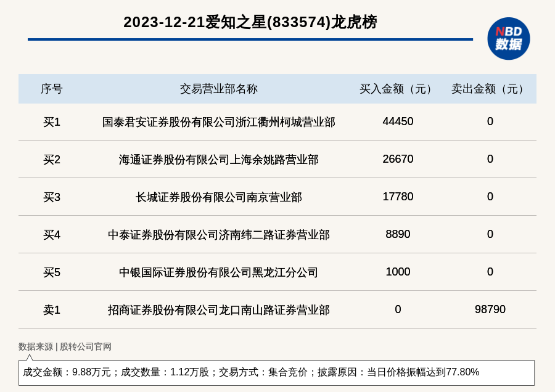The width and height of the screenshot is (555, 392).
Task: Click the 序号 column header
Action: [52, 89]
